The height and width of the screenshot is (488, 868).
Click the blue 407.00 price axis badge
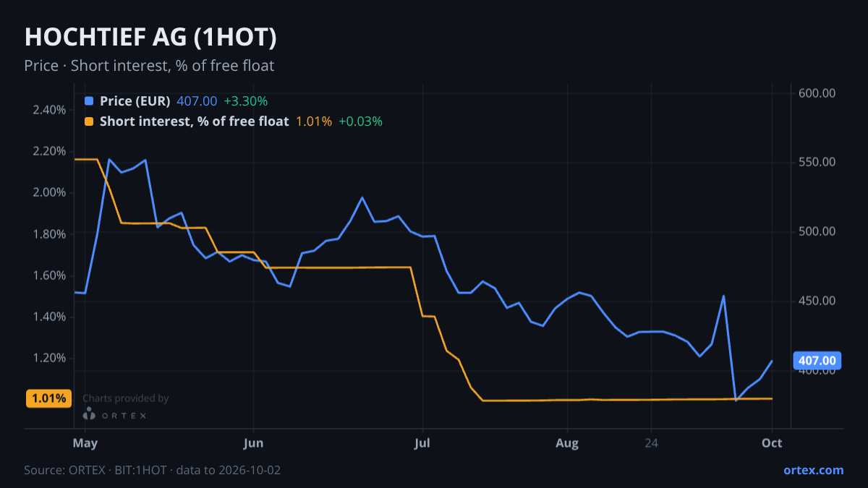coord(818,360)
